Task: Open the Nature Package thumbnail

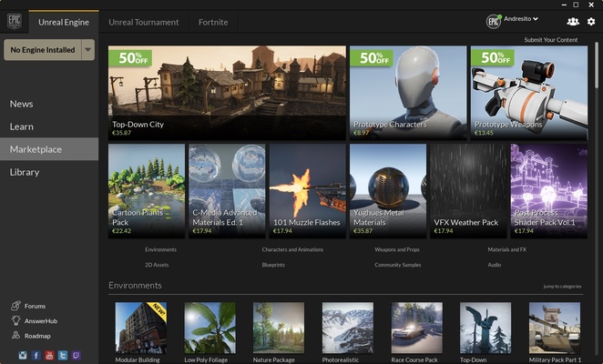Action: pyautogui.click(x=279, y=328)
